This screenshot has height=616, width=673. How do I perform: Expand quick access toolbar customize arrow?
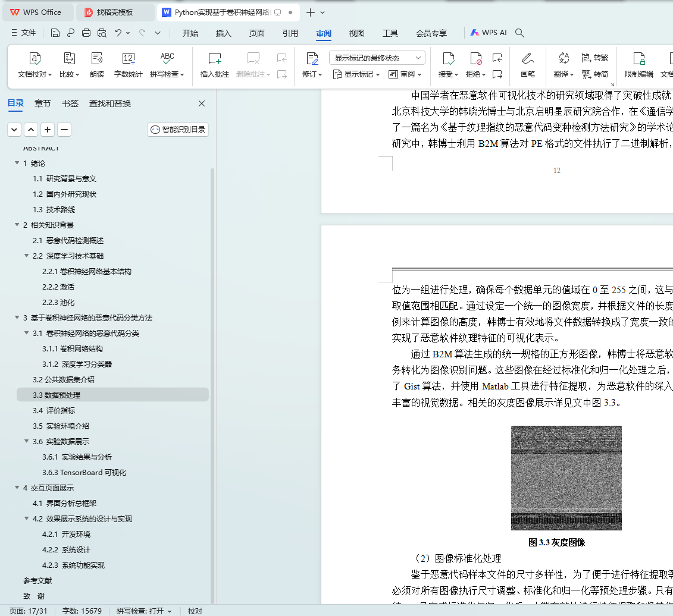158,33
